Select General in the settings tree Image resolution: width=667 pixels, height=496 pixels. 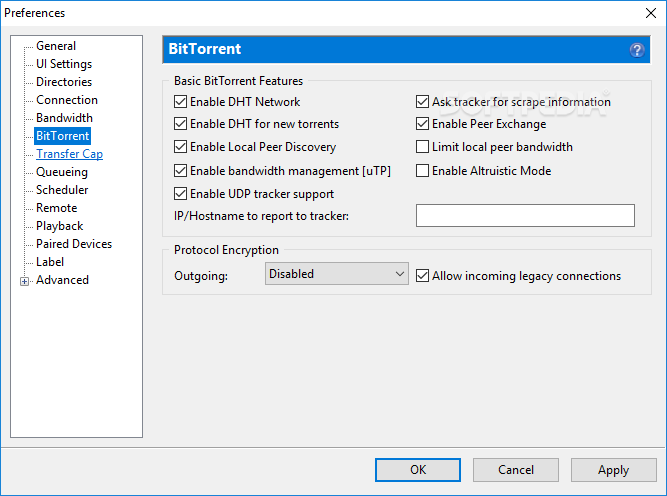[56, 46]
